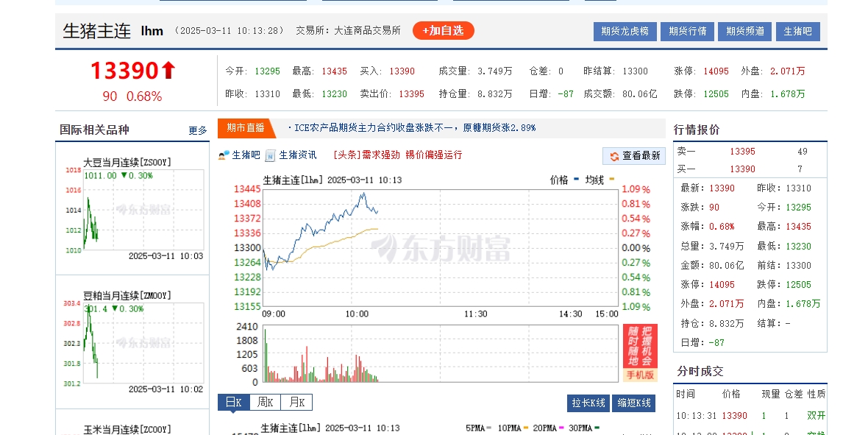Add 生猪主连 to watchlist with +加自选
The image size is (868, 435).
tap(444, 30)
